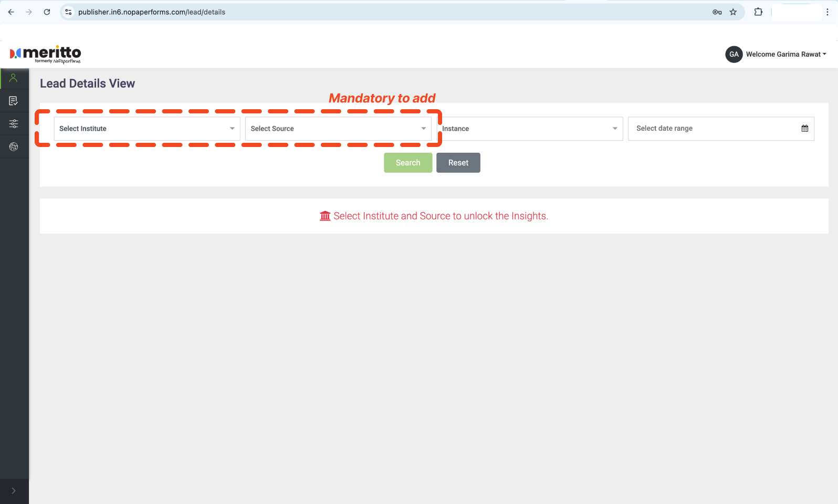Open Welcome Garima Rawat user menu
The height and width of the screenshot is (504, 838).
point(785,54)
